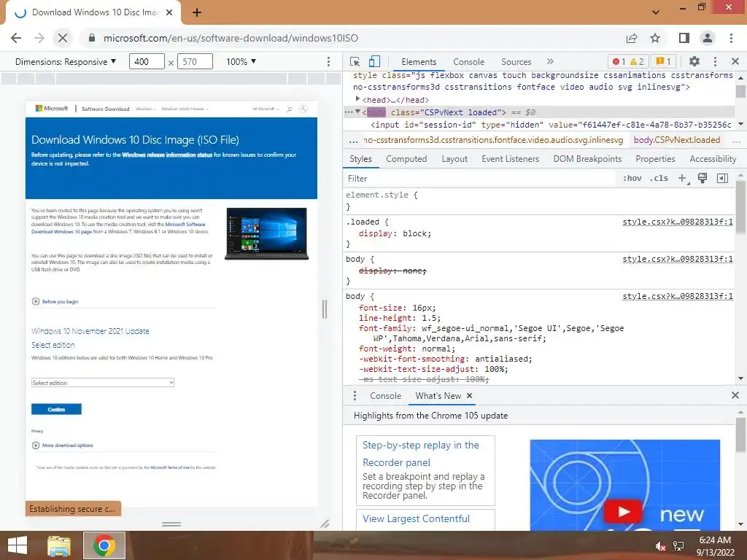Open the 100% zoom dropdown
Screen dimensions: 747x560
pos(241,61)
